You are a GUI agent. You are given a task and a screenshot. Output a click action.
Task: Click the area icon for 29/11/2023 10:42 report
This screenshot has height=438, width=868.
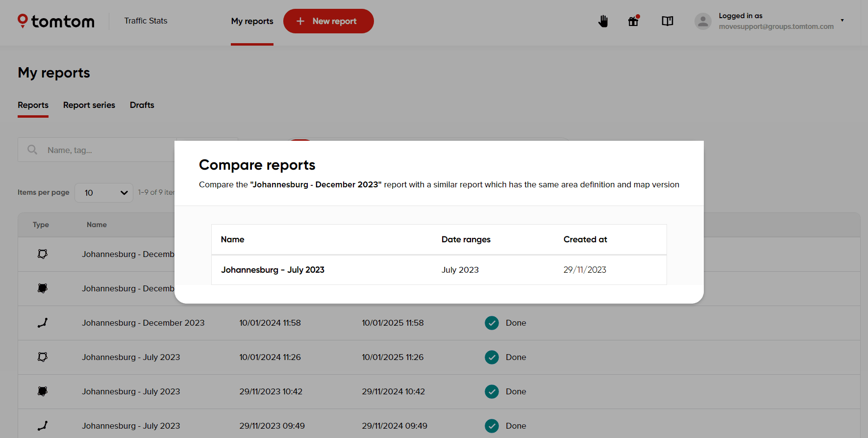(43, 391)
